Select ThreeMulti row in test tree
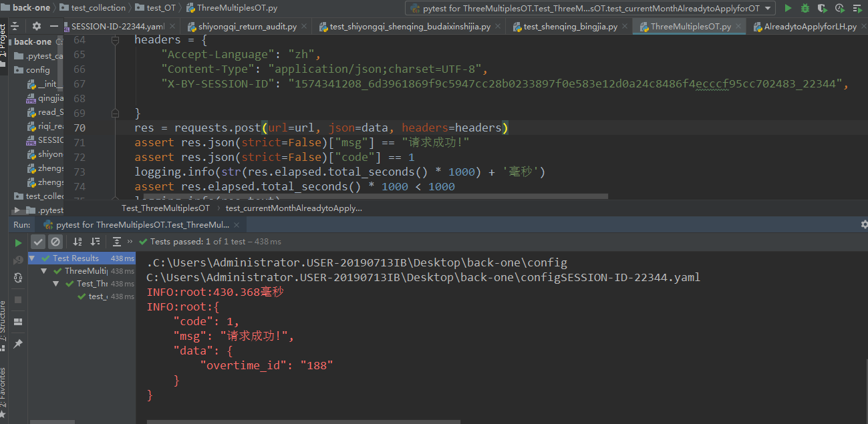The image size is (868, 424). (82, 271)
